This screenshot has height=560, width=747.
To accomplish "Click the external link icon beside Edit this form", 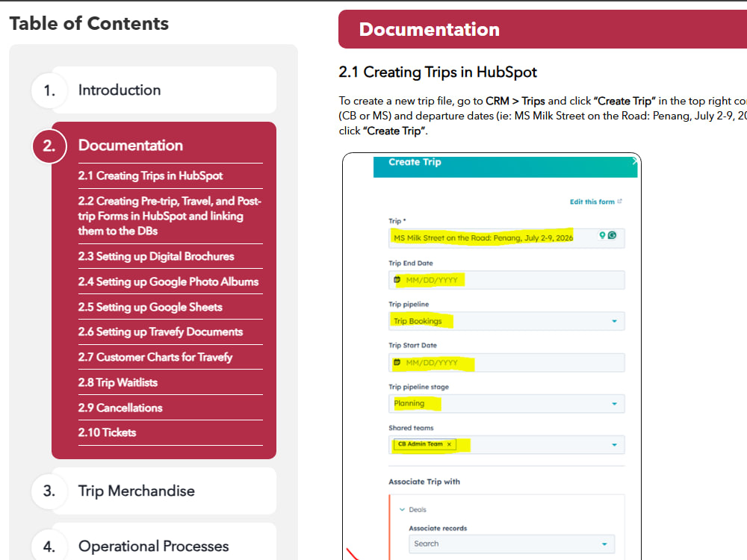I will (619, 202).
